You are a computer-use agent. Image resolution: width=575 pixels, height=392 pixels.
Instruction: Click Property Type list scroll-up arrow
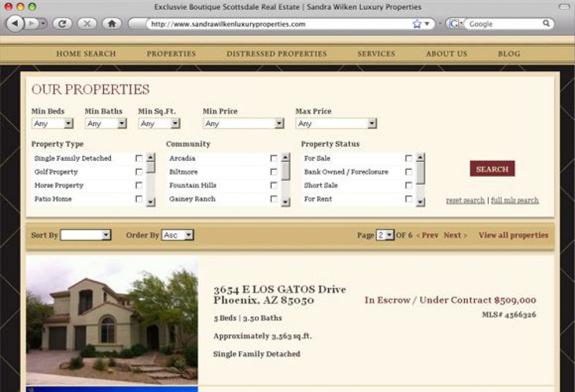(x=151, y=157)
